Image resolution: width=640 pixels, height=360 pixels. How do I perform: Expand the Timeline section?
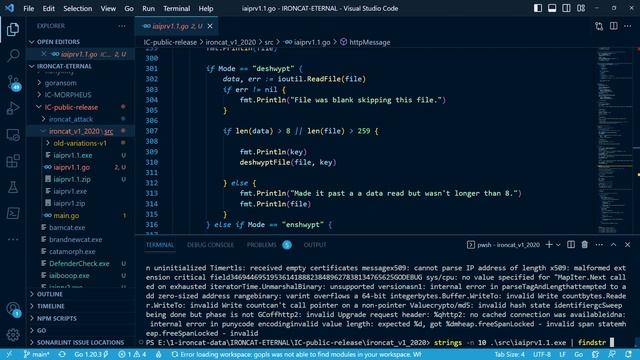pos(50,306)
